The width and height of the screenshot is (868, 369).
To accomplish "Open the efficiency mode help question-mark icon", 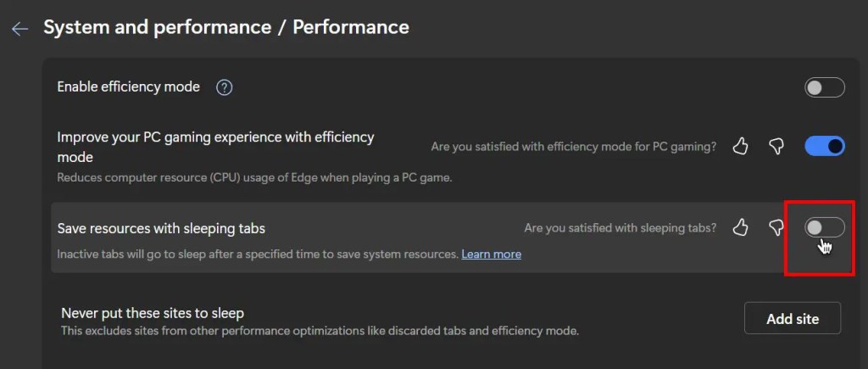I will click(x=224, y=87).
